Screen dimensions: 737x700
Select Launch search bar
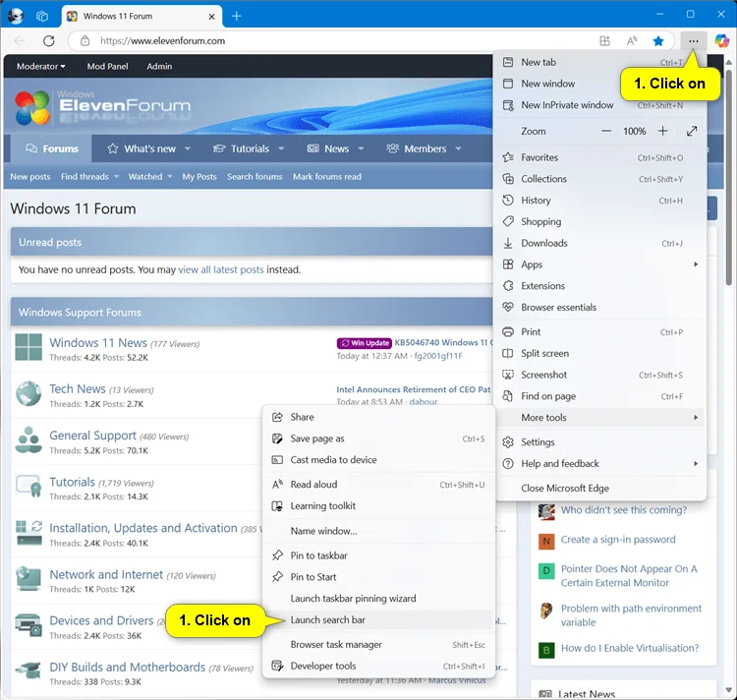pos(378,620)
